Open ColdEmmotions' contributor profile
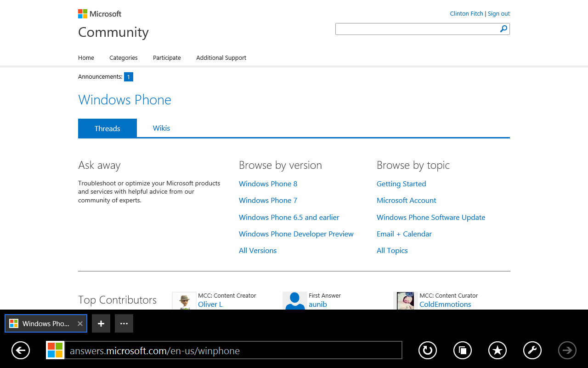 point(445,304)
